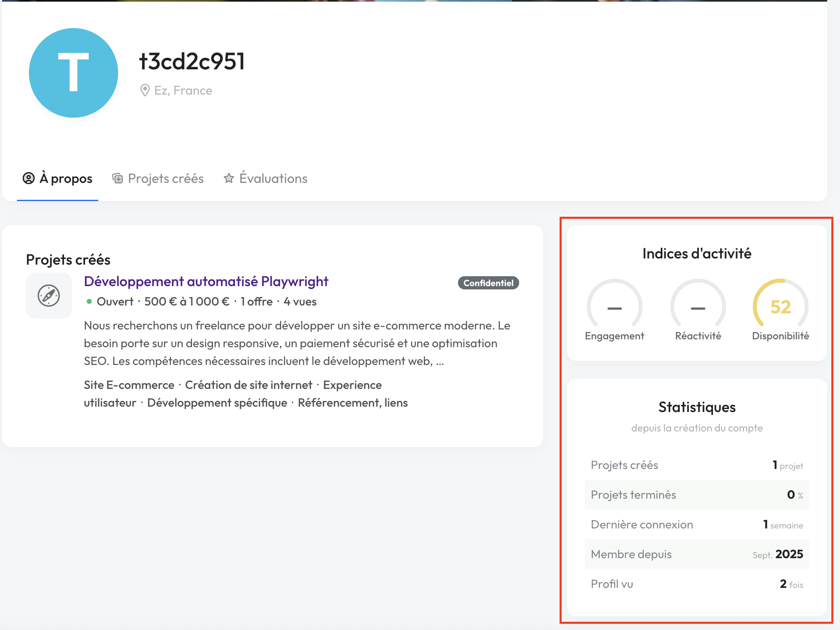Image resolution: width=840 pixels, height=630 pixels.
Task: Click the Projets terminés statistics row
Action: [x=697, y=495]
